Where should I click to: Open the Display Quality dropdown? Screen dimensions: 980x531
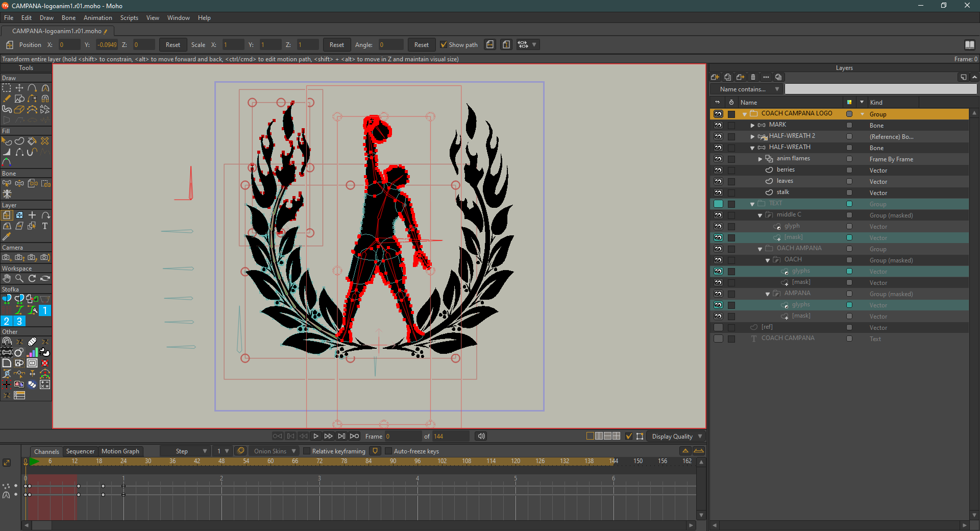pos(677,436)
